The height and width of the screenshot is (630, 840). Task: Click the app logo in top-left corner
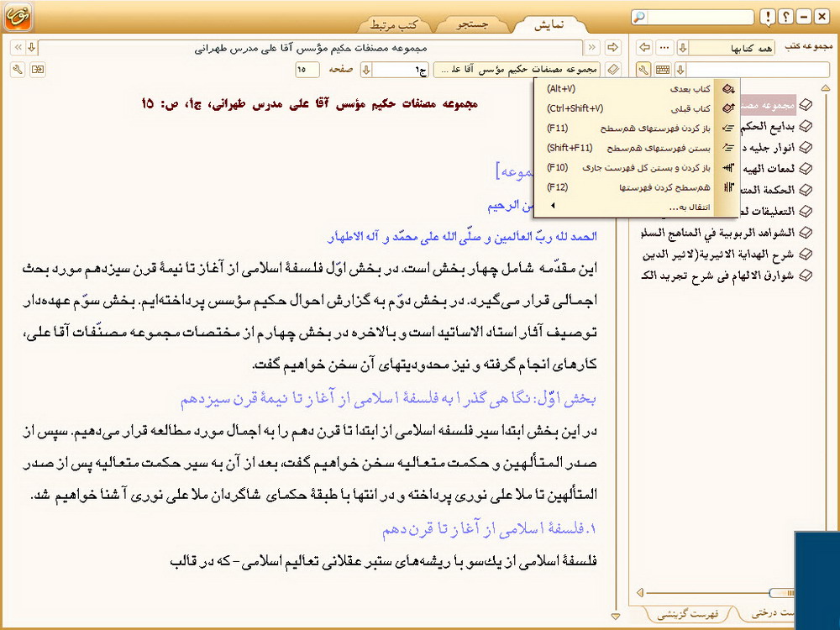coord(19,17)
